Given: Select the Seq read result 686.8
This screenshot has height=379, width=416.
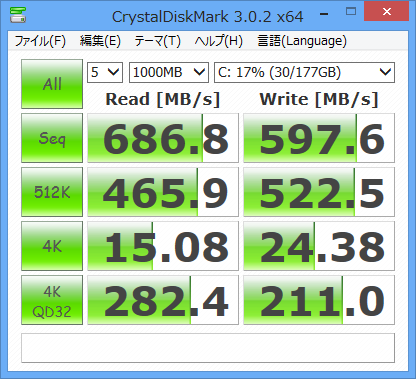Looking at the screenshot, I should (163, 138).
